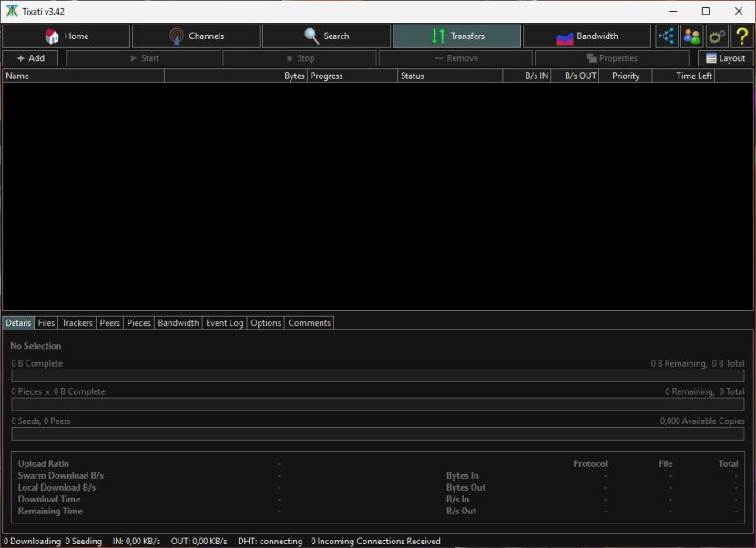The width and height of the screenshot is (756, 548).
Task: Open the Channels section
Action: (x=196, y=36)
